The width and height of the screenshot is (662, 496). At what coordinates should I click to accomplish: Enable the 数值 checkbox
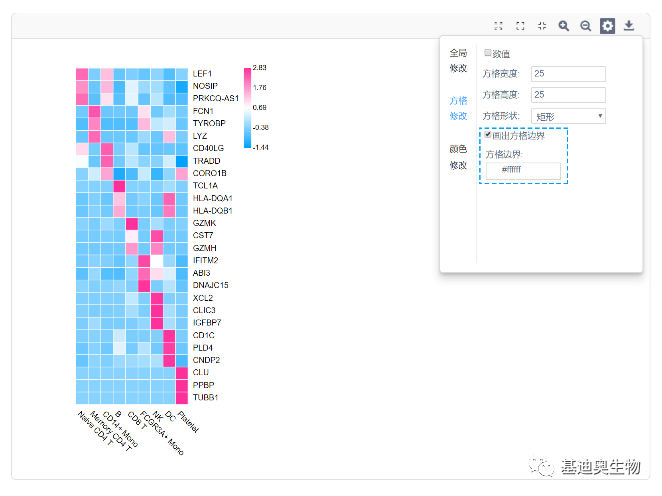tap(488, 53)
